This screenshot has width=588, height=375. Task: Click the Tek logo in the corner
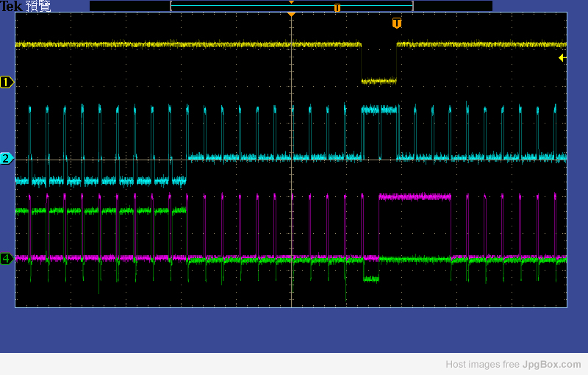12,7
